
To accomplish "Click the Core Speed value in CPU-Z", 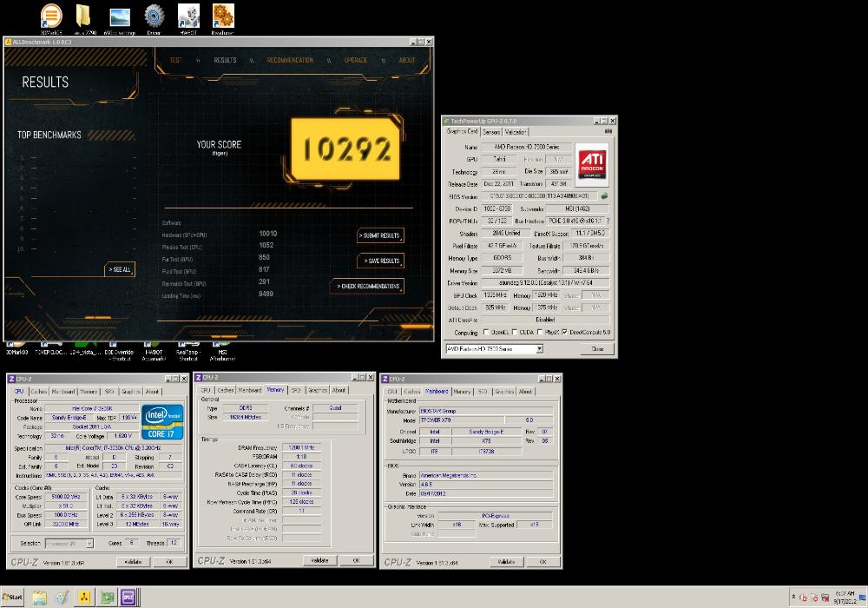I will [x=66, y=497].
